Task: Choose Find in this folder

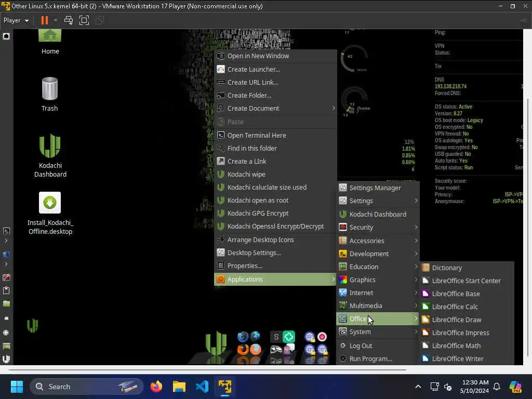Action: coord(275,148)
